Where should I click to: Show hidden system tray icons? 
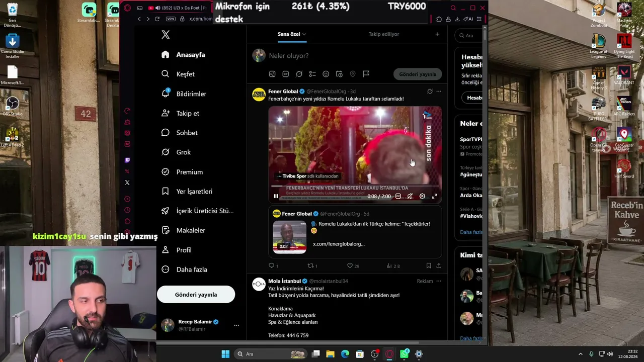580,354
